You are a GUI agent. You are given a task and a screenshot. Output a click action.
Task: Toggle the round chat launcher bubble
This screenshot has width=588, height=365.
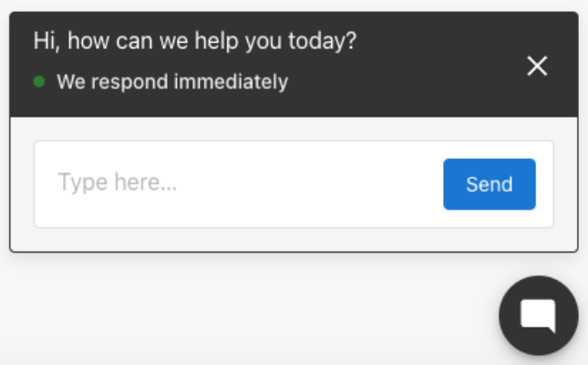click(538, 316)
